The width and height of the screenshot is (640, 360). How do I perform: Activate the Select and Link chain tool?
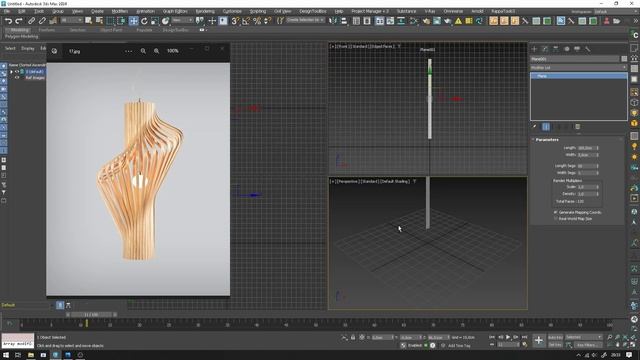pyautogui.click(x=31, y=21)
